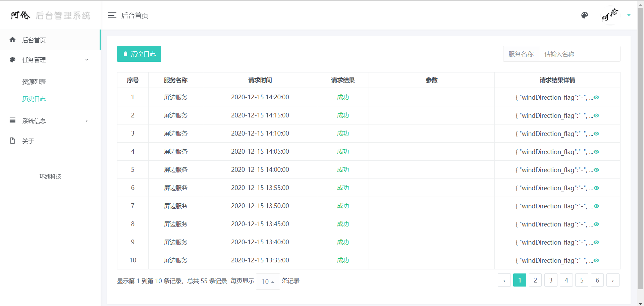The image size is (644, 306).
Task: Select 资源列表 in the sidebar
Action: pos(34,82)
